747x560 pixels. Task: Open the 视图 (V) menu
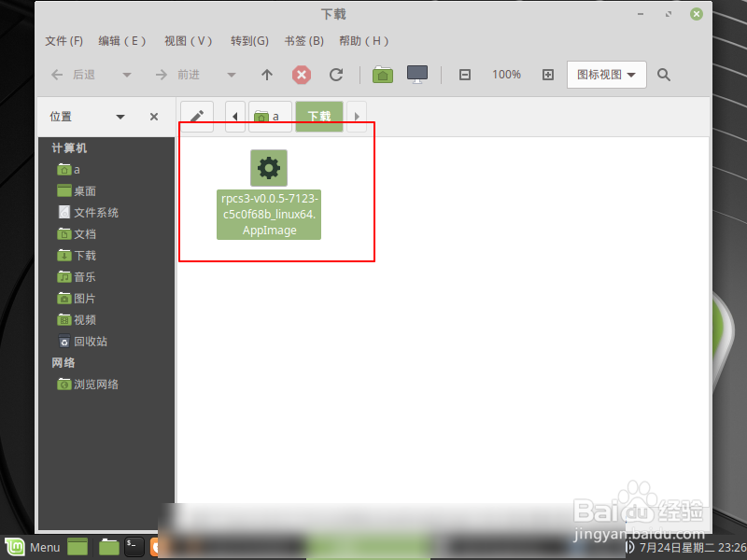[x=189, y=41]
